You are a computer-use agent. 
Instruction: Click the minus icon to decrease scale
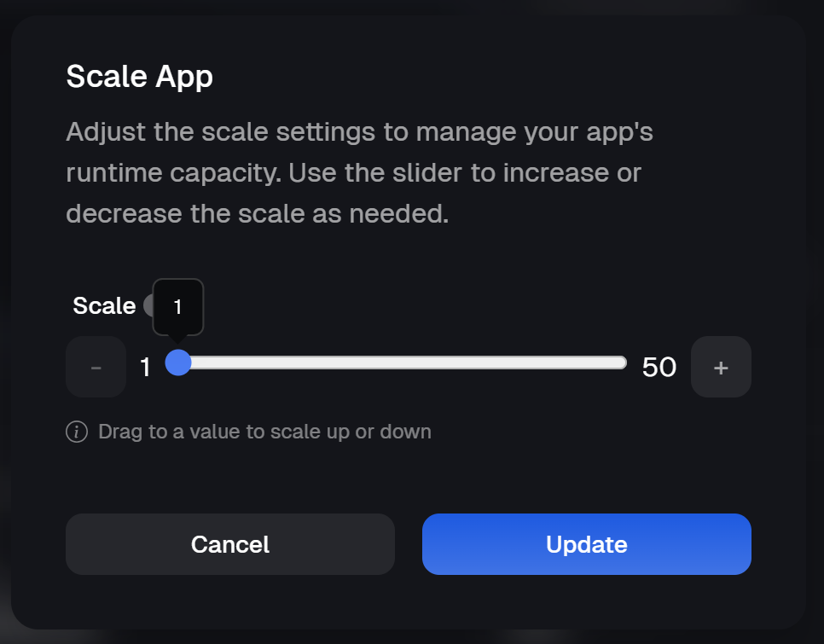96,367
